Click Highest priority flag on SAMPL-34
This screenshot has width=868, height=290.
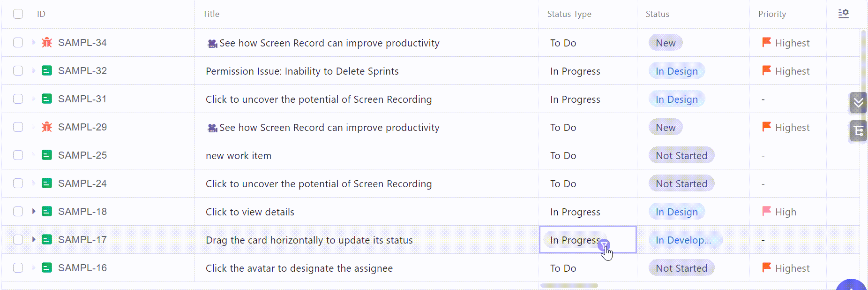click(x=767, y=43)
